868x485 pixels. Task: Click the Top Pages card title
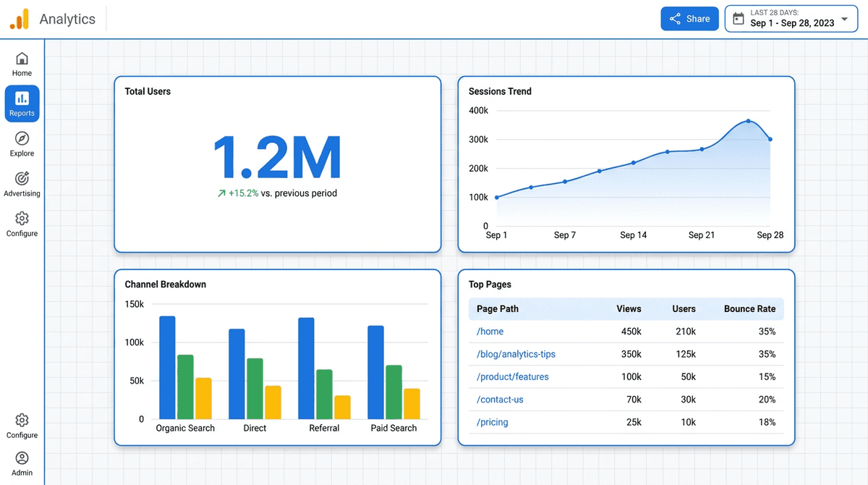pos(490,284)
